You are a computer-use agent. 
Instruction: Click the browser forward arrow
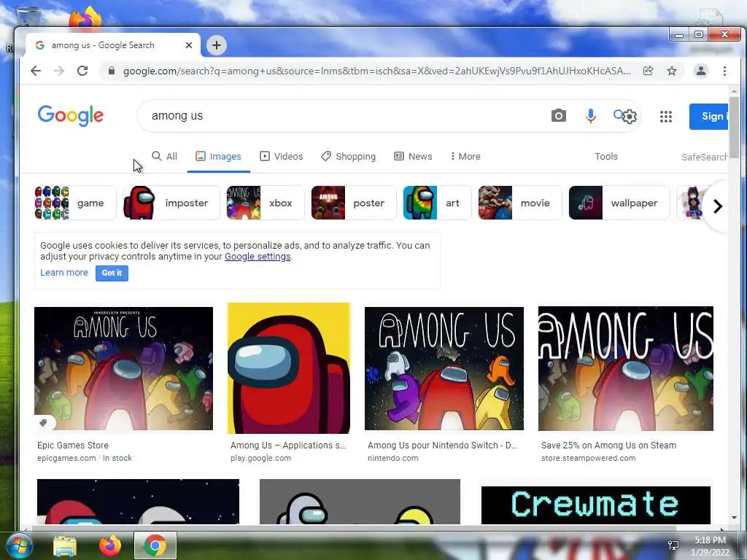59,71
